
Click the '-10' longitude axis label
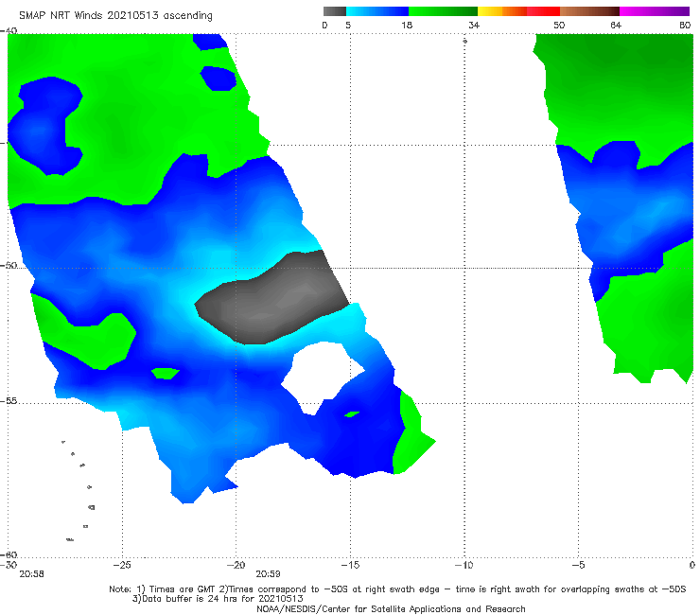point(464,565)
